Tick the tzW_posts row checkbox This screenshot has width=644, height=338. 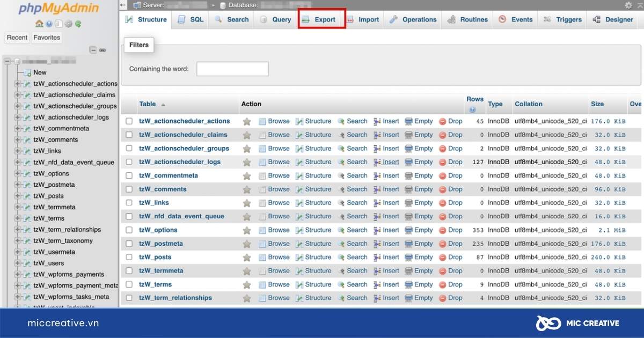tap(129, 258)
